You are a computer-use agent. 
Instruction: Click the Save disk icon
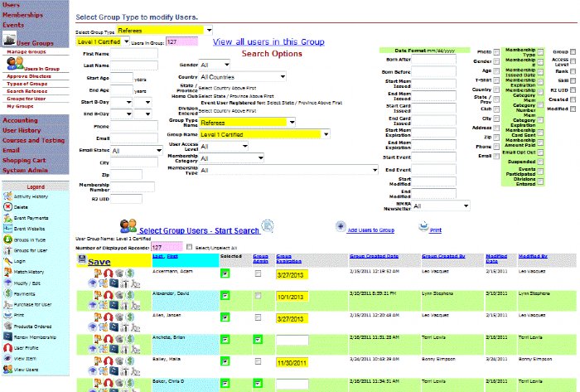click(81, 262)
